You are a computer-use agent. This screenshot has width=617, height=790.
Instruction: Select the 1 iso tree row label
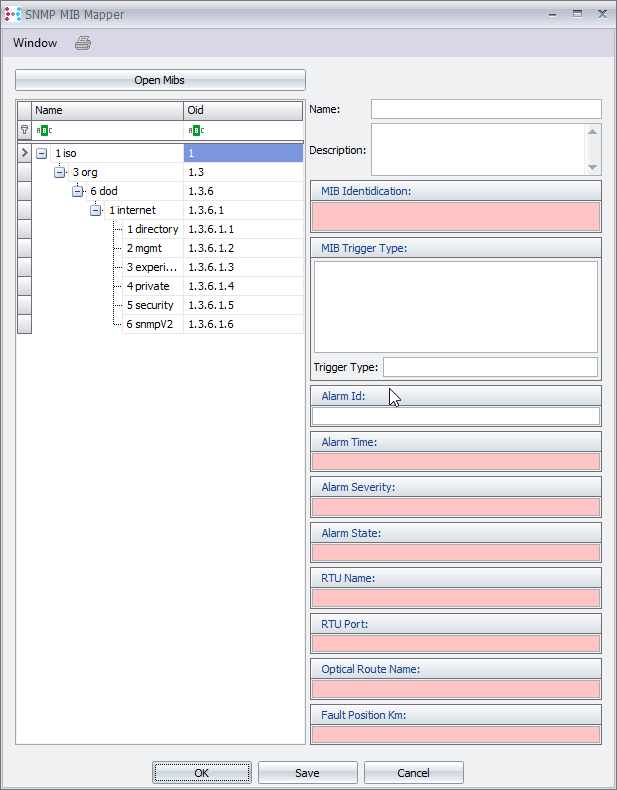click(66, 153)
